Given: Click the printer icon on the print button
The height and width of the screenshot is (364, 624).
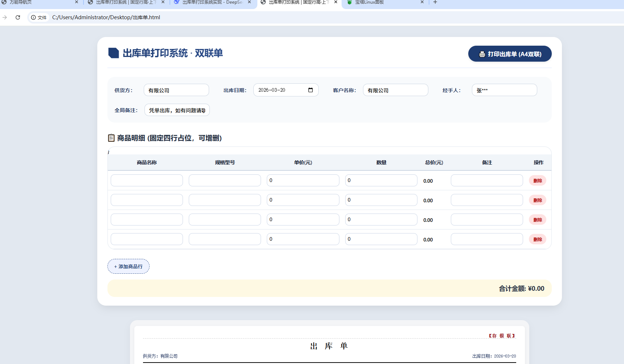Looking at the screenshot, I should (482, 54).
